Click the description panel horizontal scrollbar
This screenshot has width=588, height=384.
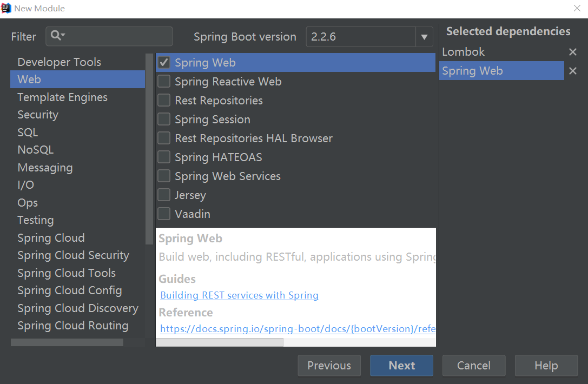tap(220, 342)
